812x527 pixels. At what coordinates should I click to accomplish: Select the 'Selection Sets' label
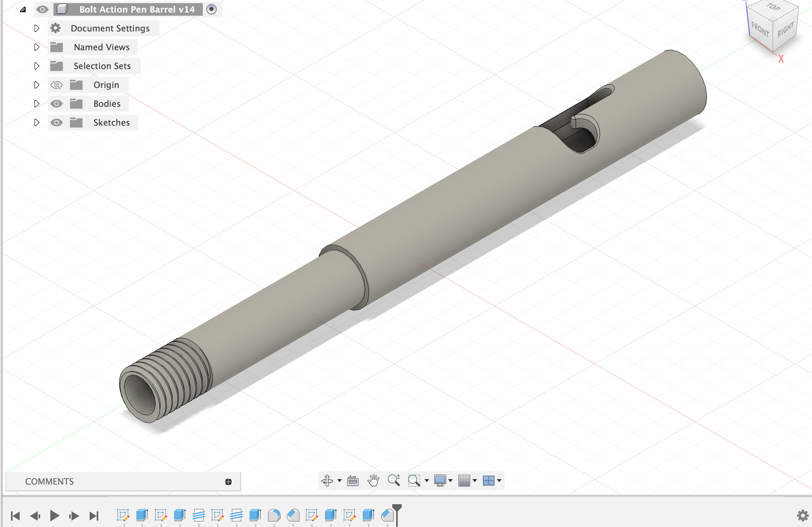[102, 66]
